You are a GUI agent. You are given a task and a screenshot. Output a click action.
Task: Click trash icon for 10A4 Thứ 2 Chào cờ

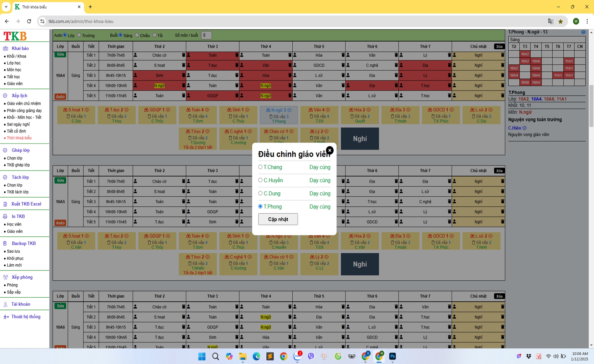point(184,55)
